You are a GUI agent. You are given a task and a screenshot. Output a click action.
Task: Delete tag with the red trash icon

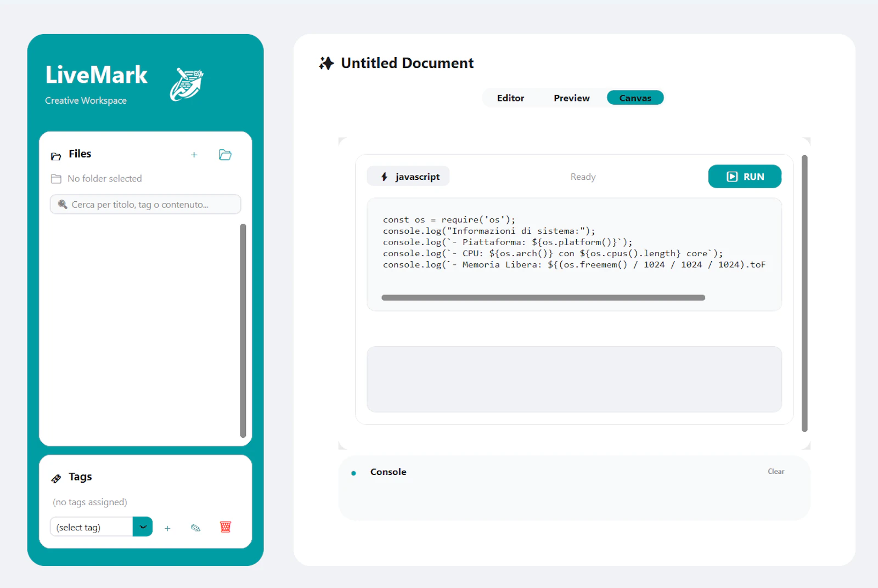click(226, 527)
